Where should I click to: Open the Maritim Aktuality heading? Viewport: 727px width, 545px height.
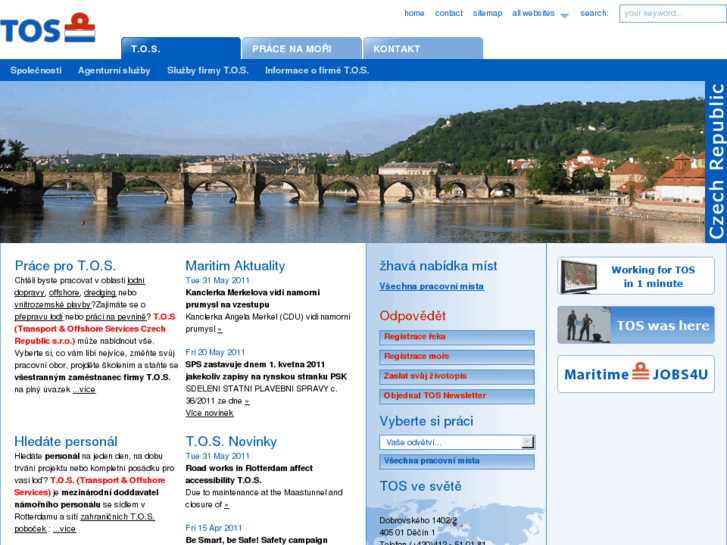pos(235,266)
